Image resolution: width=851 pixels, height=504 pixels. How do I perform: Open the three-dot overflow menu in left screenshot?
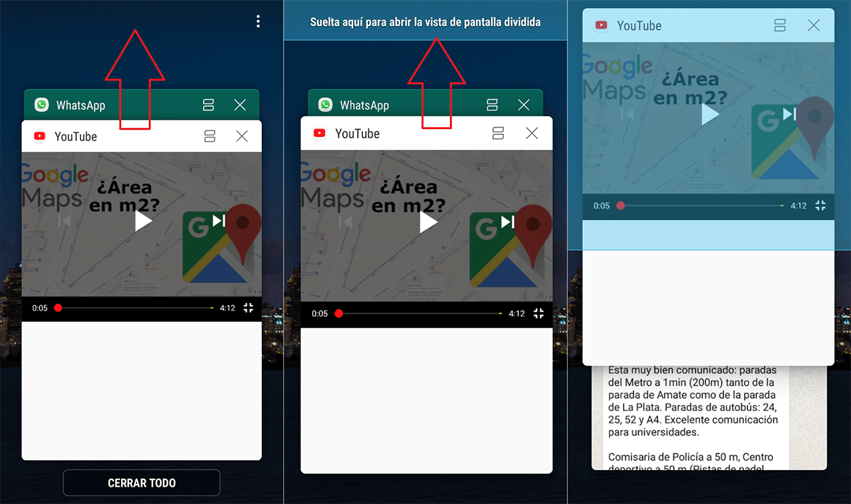tap(258, 22)
